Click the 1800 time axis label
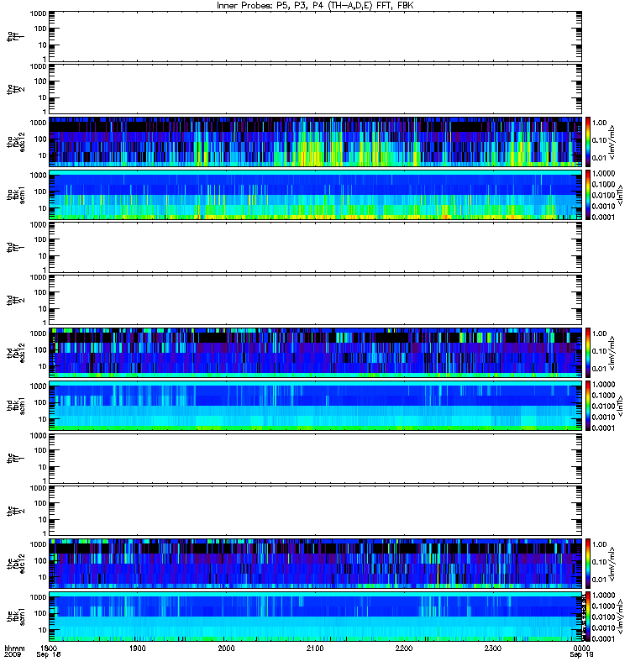Screen dimensions: 630x672 (x=49, y=648)
